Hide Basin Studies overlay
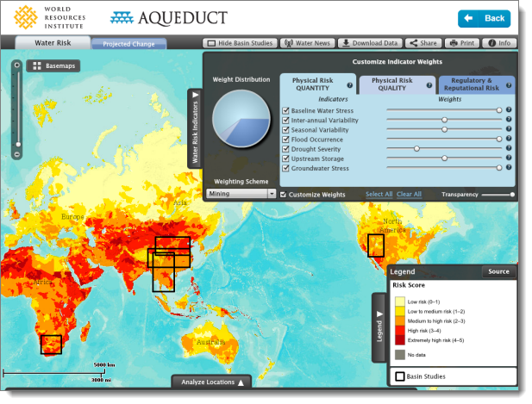532x404 pixels. click(240, 43)
